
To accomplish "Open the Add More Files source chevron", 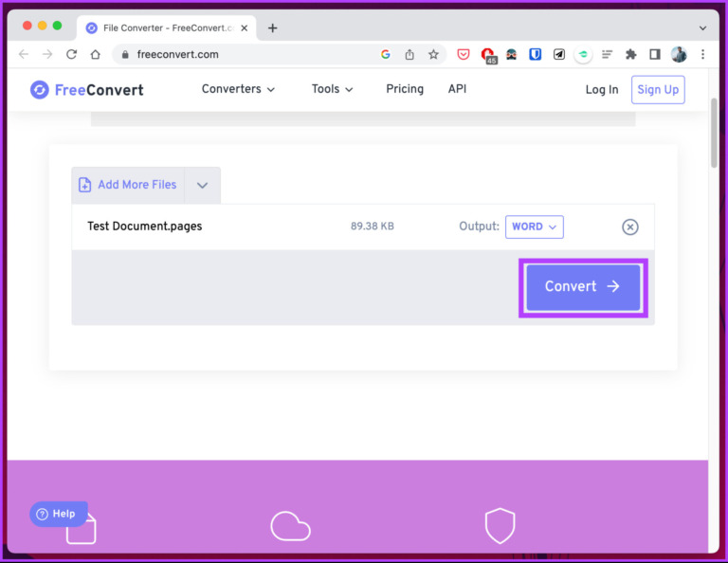I will pos(202,186).
